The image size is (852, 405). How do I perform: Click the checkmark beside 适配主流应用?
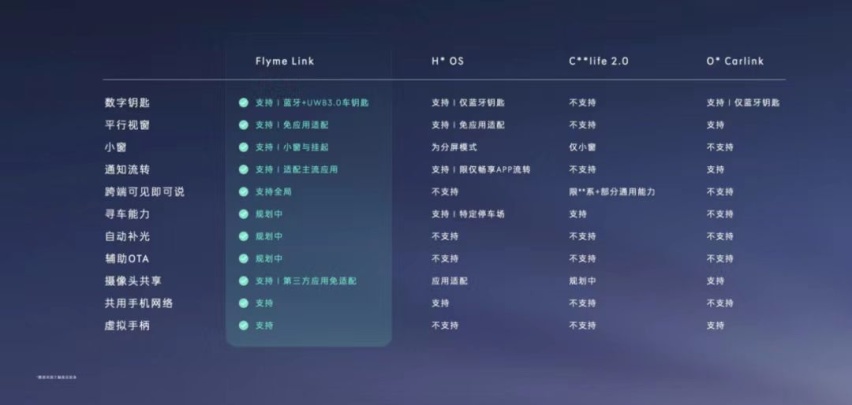click(x=243, y=169)
